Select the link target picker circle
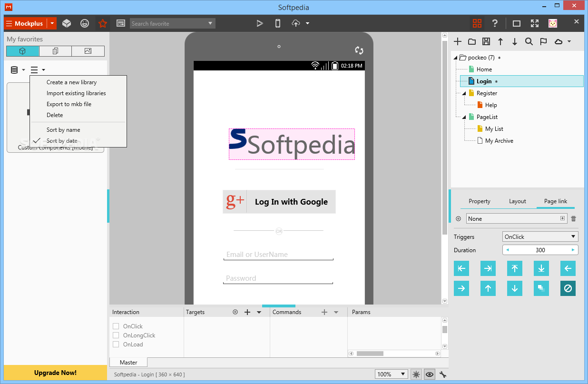The height and width of the screenshot is (384, 588). pyautogui.click(x=459, y=219)
